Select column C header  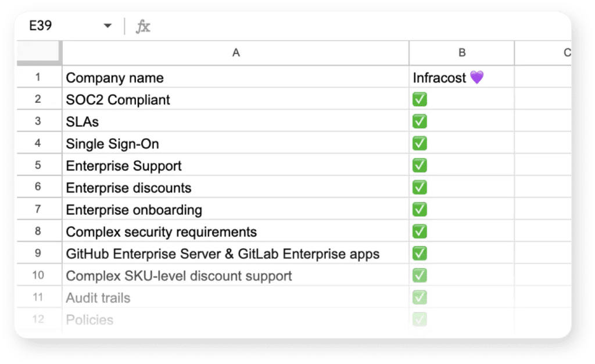click(543, 53)
